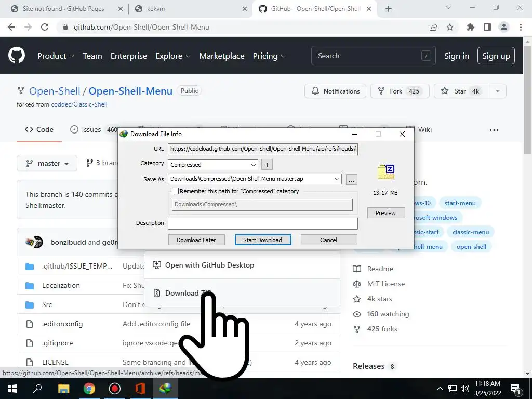This screenshot has height=399, width=532.
Task: Click Start Download button
Action: [262, 240]
